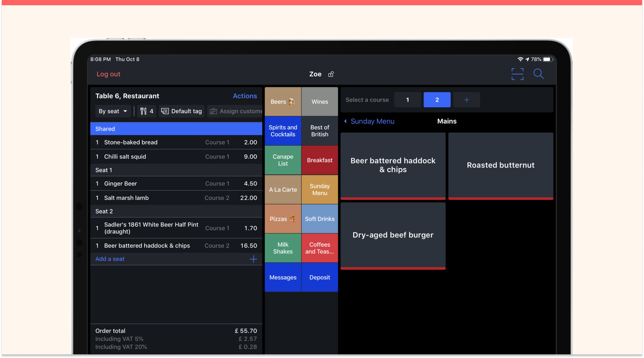Select course 2 toggle
This screenshot has width=644, height=358.
click(437, 100)
